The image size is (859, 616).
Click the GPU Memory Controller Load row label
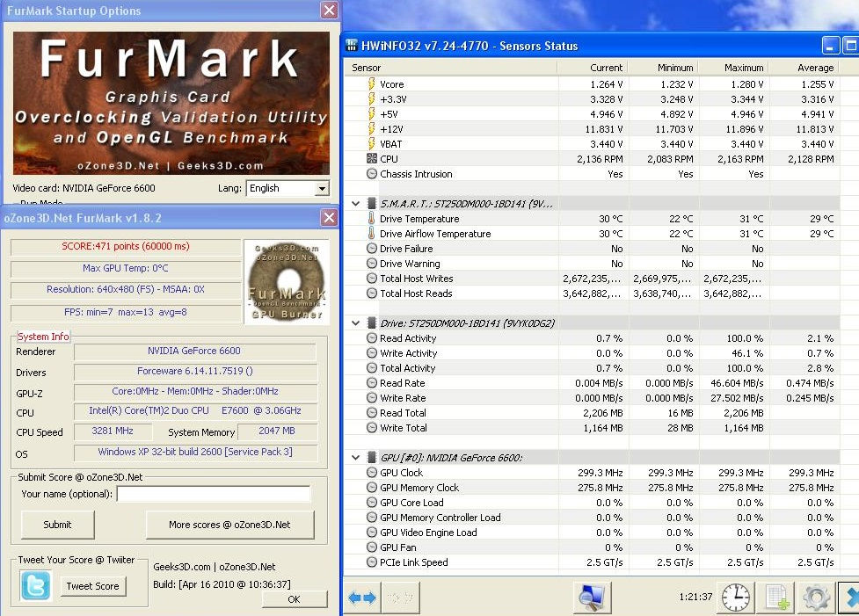[440, 518]
